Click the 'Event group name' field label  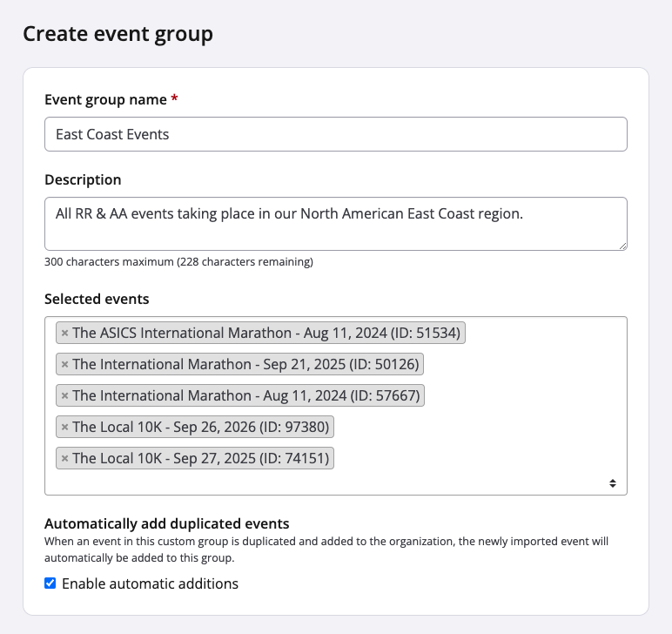pyautogui.click(x=105, y=99)
